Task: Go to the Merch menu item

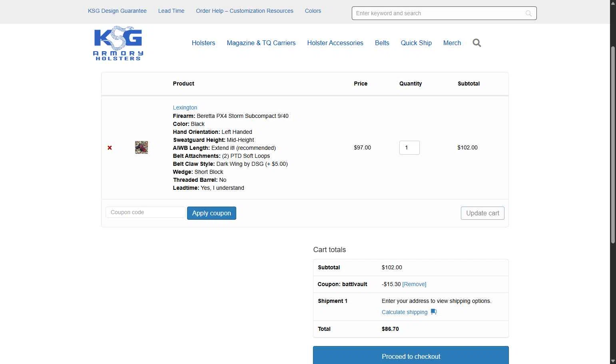Action: (x=452, y=43)
